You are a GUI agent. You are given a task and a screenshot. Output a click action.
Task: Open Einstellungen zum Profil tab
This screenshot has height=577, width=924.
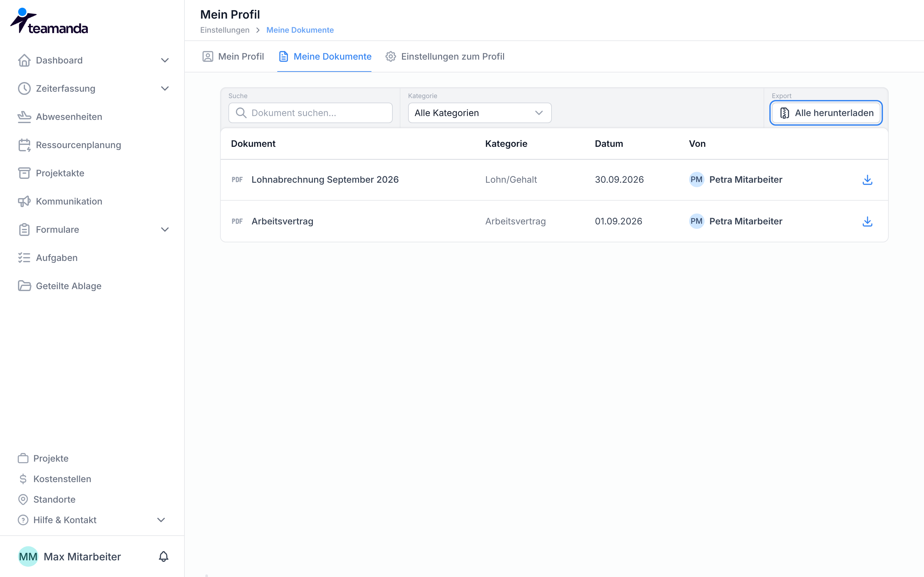[445, 56]
